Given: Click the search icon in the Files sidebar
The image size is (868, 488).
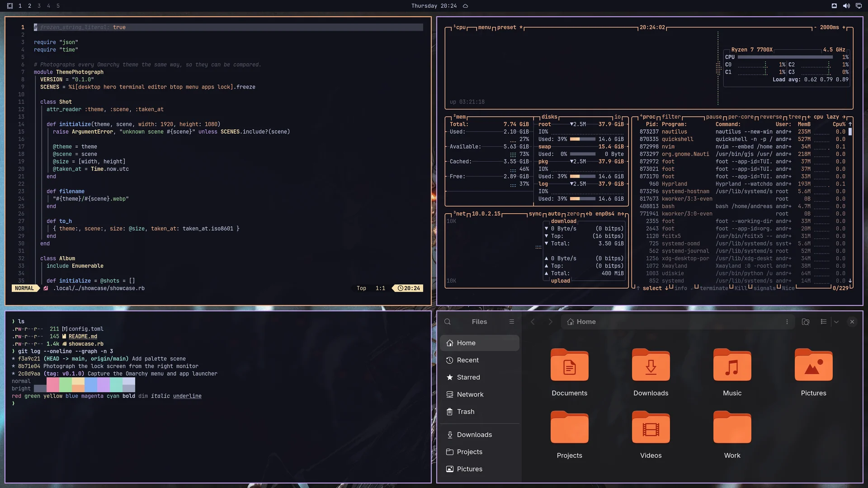Looking at the screenshot, I should pyautogui.click(x=448, y=322).
